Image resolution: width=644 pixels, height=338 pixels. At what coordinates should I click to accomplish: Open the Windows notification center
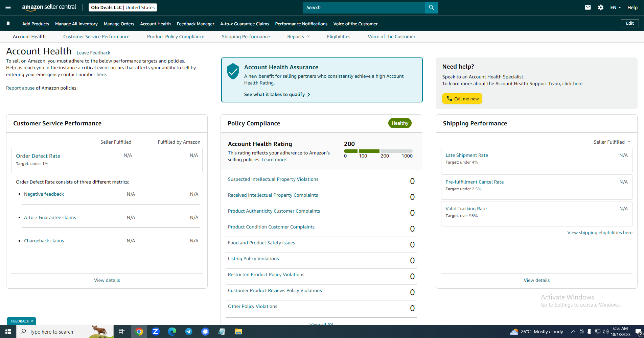[639, 332]
